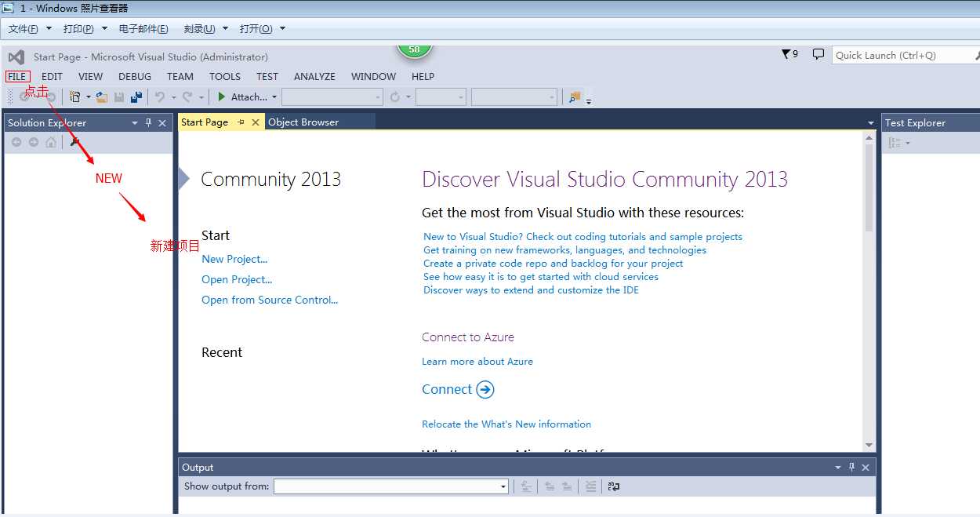Image resolution: width=980 pixels, height=517 pixels.
Task: Open the FILE menu
Action: point(17,76)
